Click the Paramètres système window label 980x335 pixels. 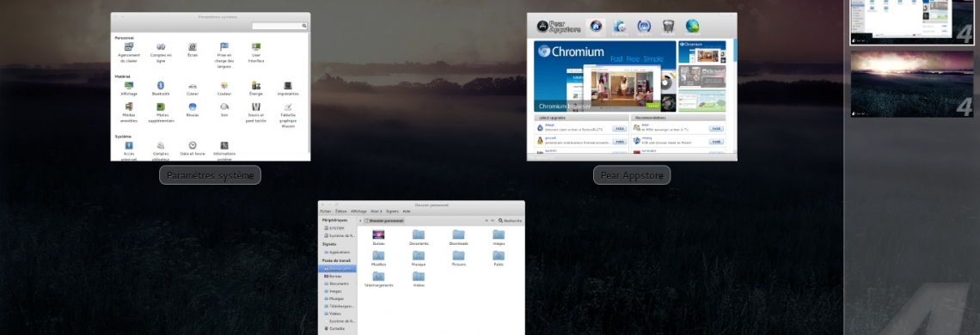click(210, 175)
